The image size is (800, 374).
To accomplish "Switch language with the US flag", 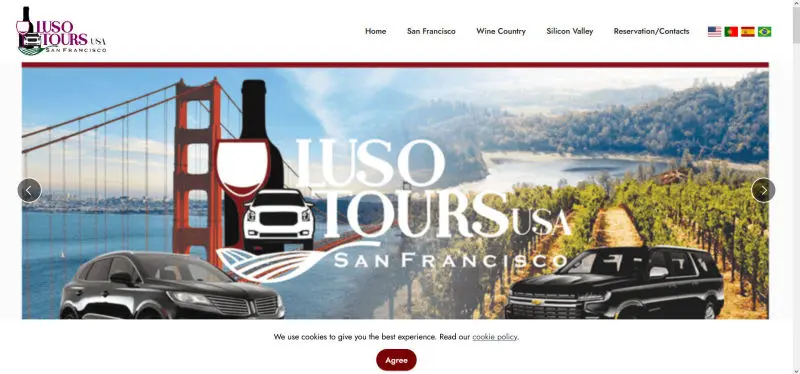I will tap(714, 32).
